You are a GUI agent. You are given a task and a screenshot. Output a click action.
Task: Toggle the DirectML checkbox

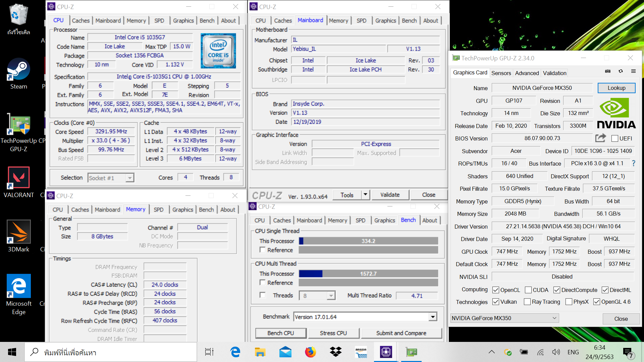(x=605, y=290)
